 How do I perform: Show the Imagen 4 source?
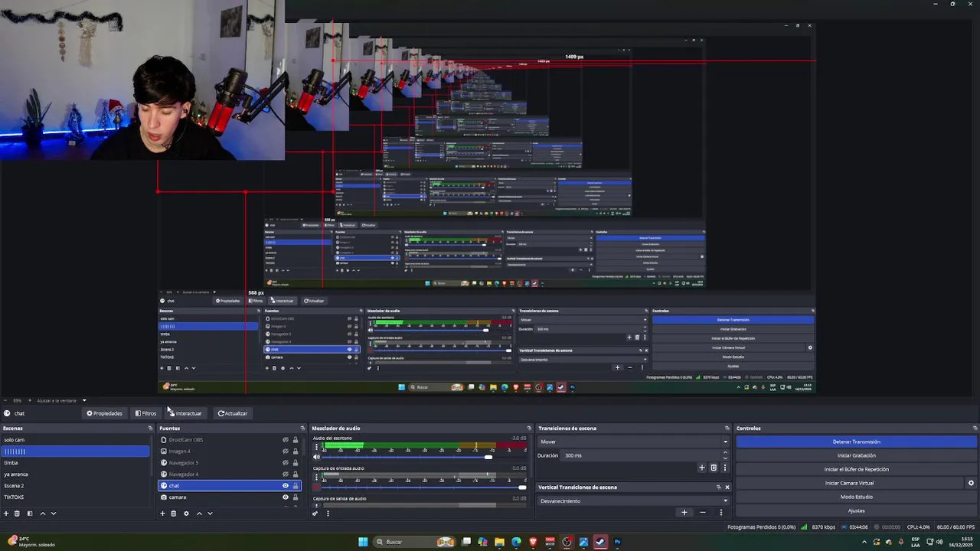pos(286,452)
